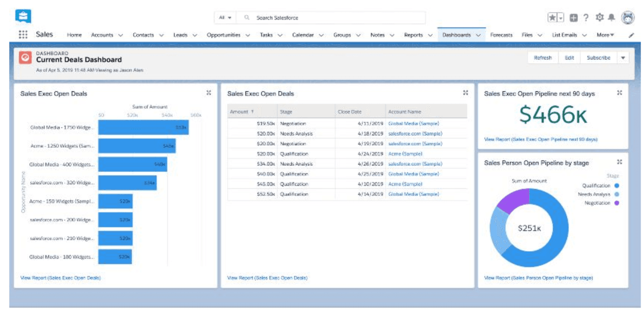Screen dimensions: 644x312
Task: Open the Help question mark icon
Action: click(586, 18)
